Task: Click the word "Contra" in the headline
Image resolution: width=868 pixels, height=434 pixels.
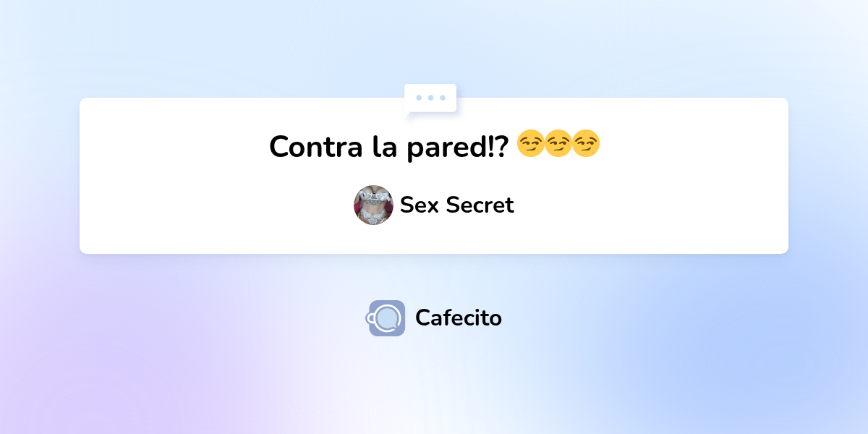Action: (317, 147)
